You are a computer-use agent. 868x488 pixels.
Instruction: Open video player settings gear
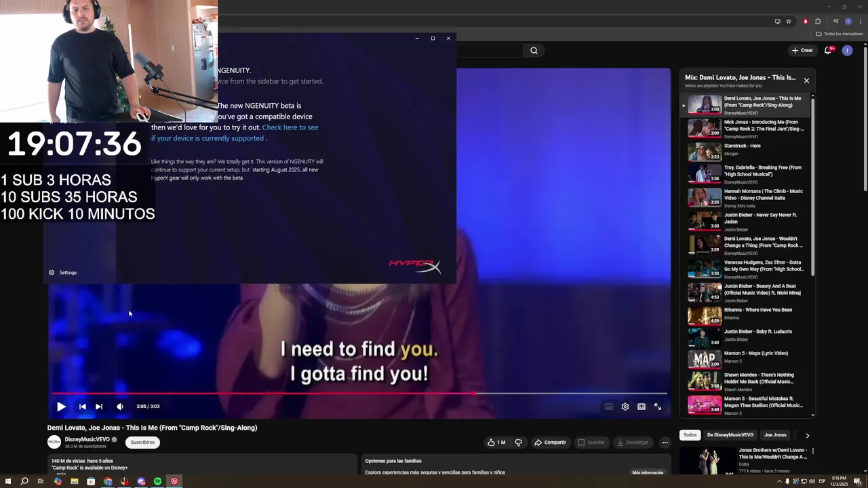(x=625, y=407)
